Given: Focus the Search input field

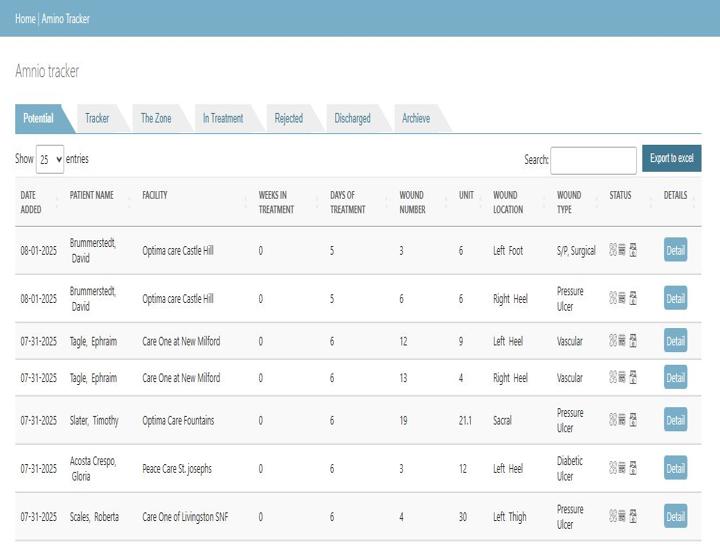Looking at the screenshot, I should tap(593, 160).
